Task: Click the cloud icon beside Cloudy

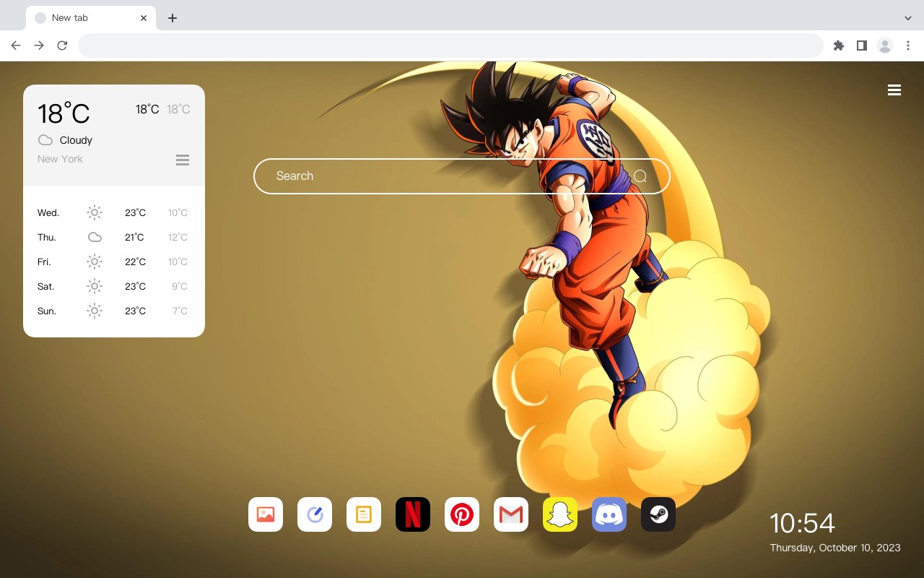Action: point(45,140)
